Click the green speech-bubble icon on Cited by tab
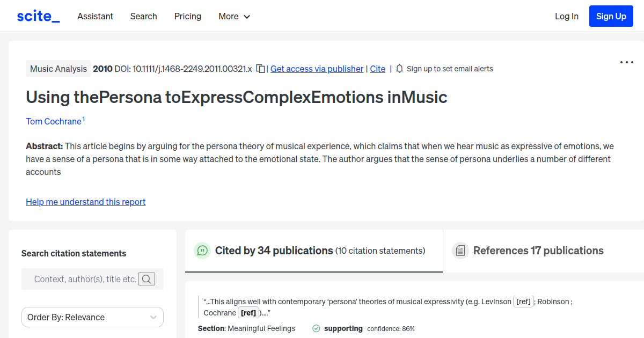 tap(202, 251)
